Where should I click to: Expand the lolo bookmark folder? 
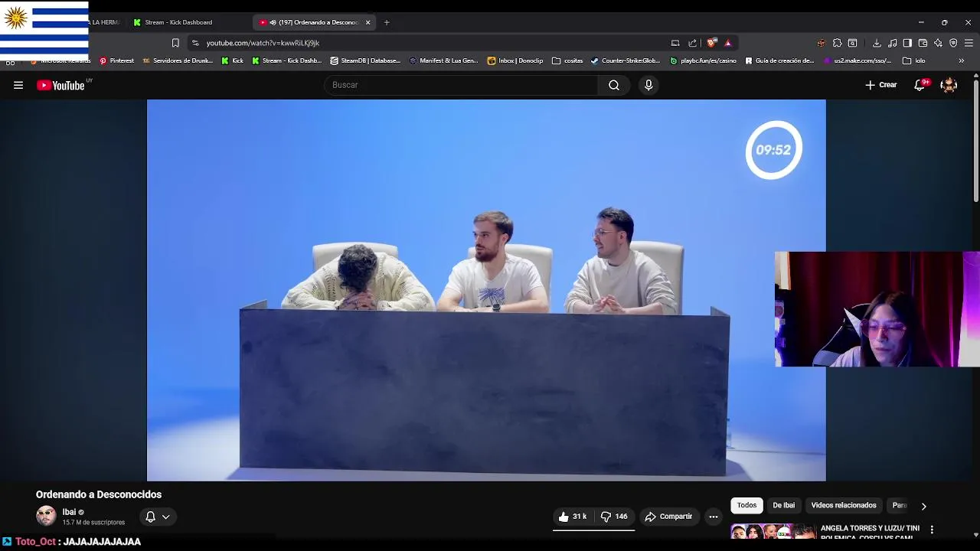[914, 60]
